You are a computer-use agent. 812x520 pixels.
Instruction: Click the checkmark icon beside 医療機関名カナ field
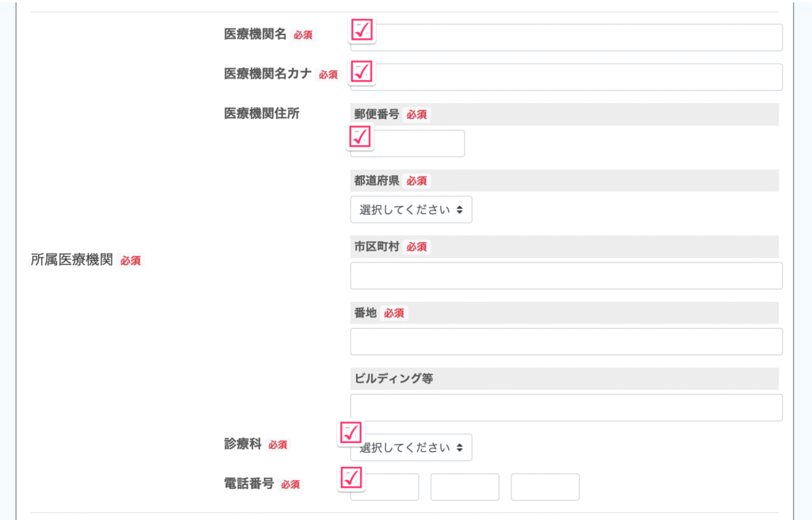(362, 71)
